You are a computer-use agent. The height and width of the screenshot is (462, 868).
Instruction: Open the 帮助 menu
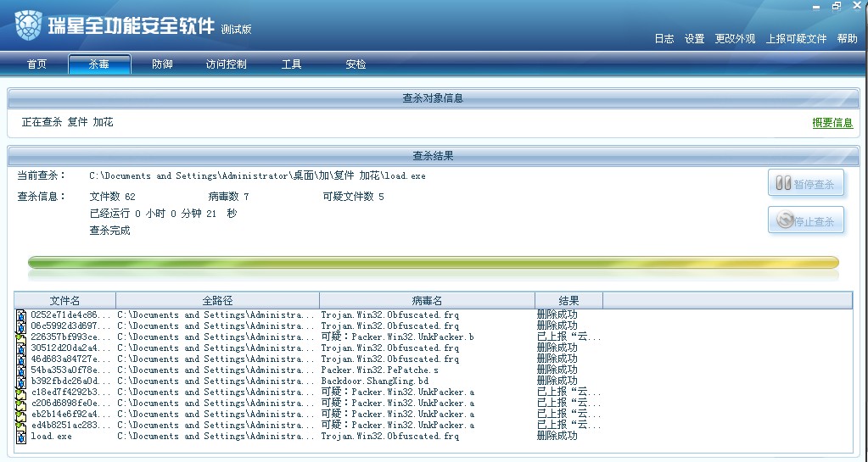(847, 39)
